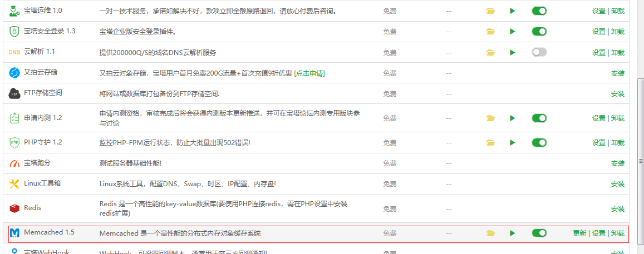The height and width of the screenshot is (254, 644).
Task: Open 设置 for 申请内测
Action: (598, 118)
